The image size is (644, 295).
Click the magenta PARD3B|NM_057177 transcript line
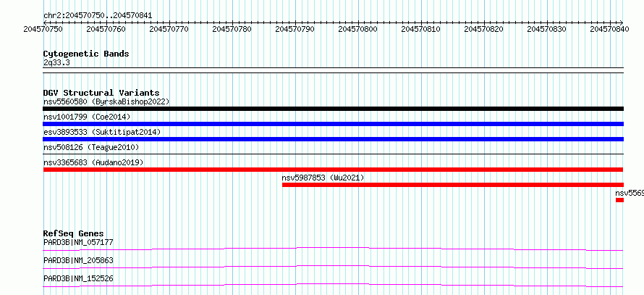(333, 249)
